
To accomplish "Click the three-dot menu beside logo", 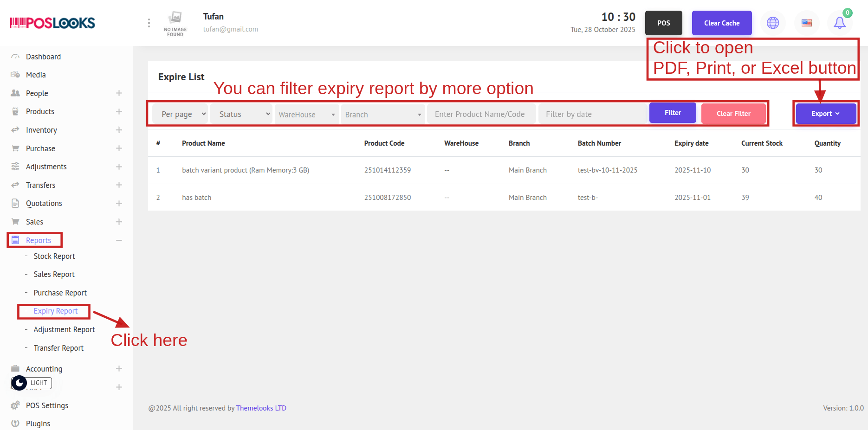I will coord(149,23).
